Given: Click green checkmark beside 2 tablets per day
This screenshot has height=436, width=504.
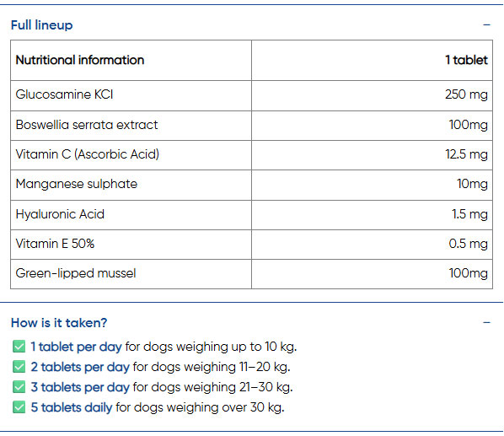Looking at the screenshot, I should [x=19, y=367].
